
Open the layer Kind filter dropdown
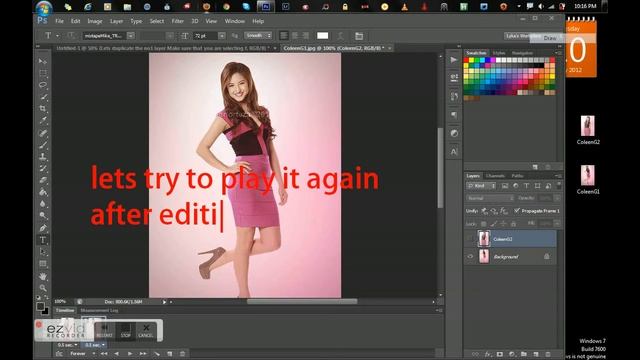click(x=481, y=186)
